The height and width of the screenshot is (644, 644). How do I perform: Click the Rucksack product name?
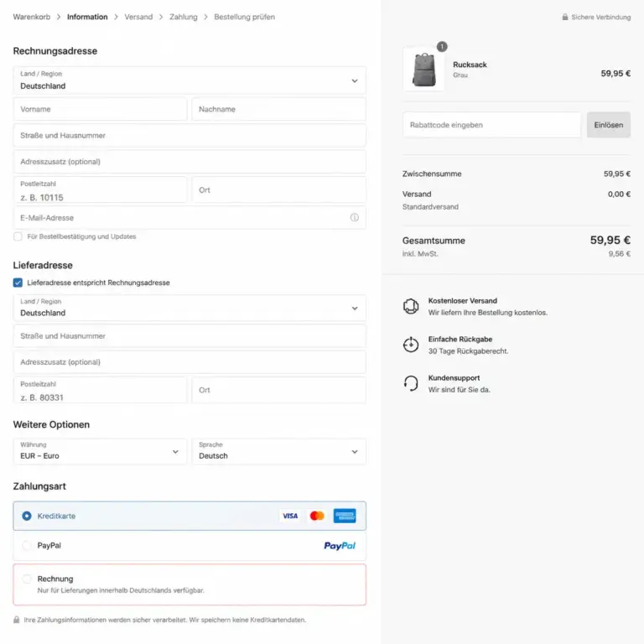[470, 65]
